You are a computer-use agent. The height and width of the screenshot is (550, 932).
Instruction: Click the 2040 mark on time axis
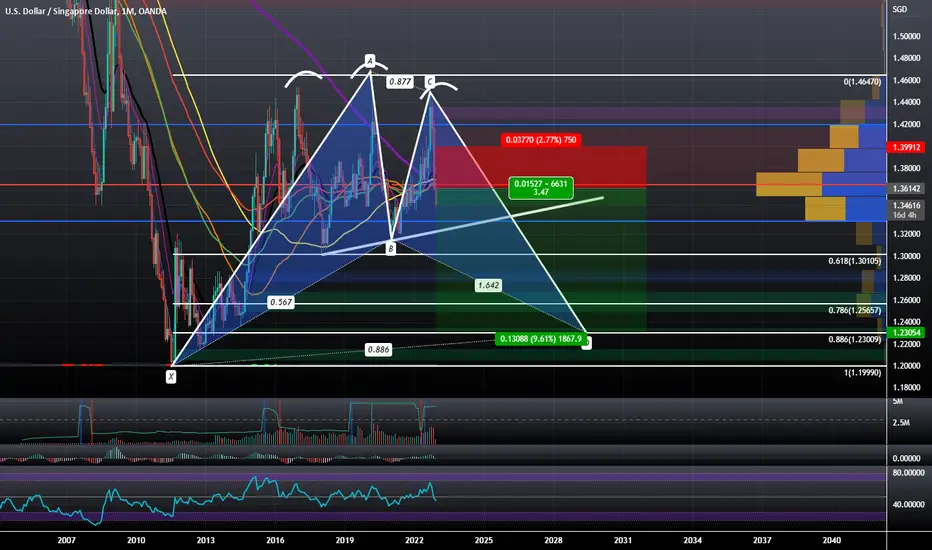click(832, 540)
